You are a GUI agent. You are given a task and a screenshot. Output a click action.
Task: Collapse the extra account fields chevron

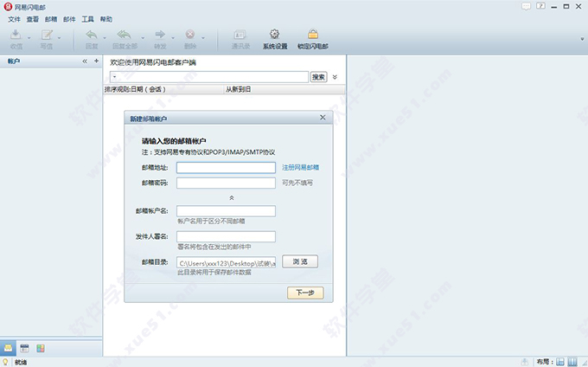(232, 197)
